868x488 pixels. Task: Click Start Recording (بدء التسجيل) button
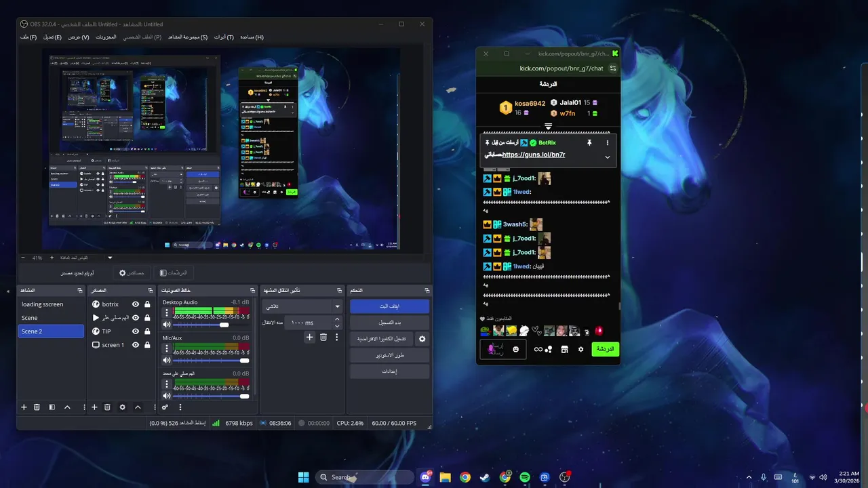389,323
